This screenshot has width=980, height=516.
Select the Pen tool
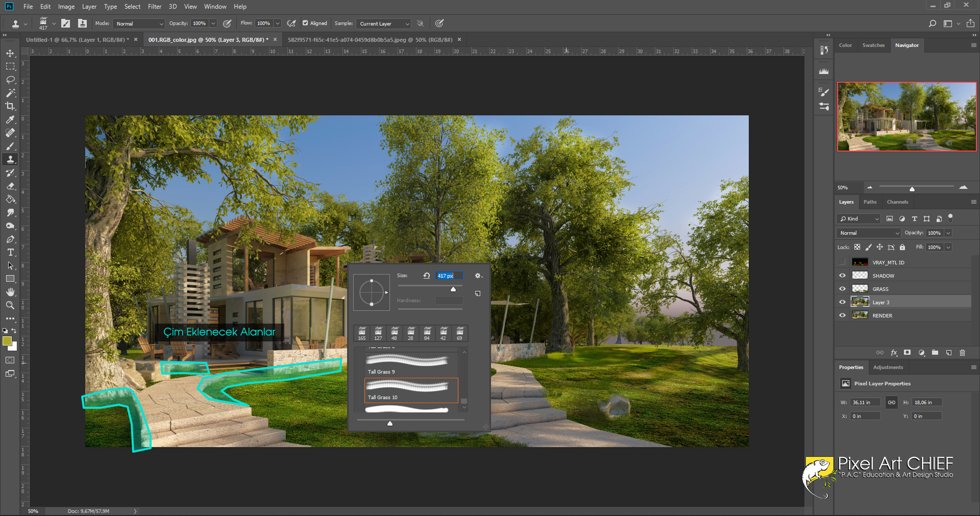(10, 239)
